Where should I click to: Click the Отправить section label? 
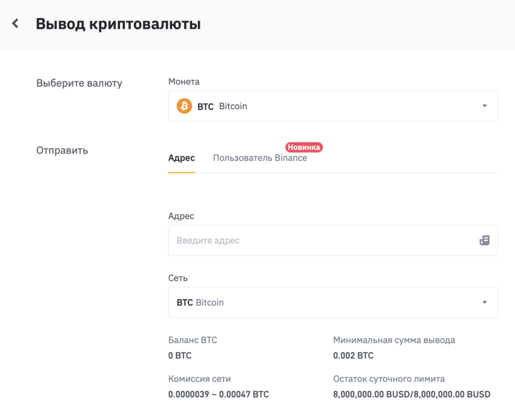coord(62,151)
